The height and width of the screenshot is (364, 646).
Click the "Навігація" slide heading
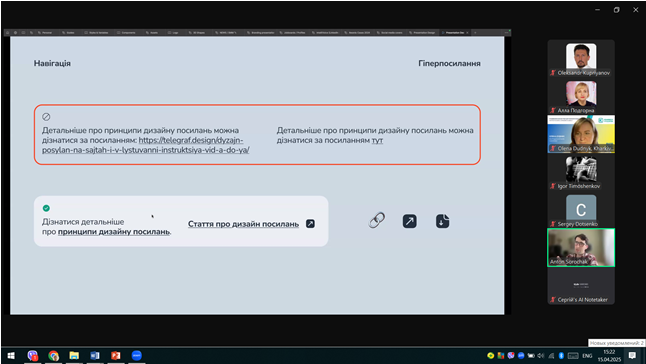[52, 63]
